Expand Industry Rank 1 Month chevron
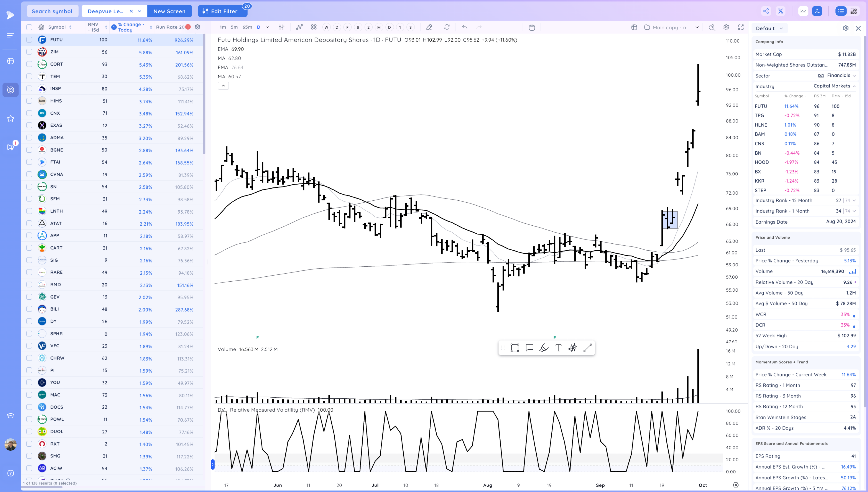The width and height of the screenshot is (868, 492). click(854, 211)
